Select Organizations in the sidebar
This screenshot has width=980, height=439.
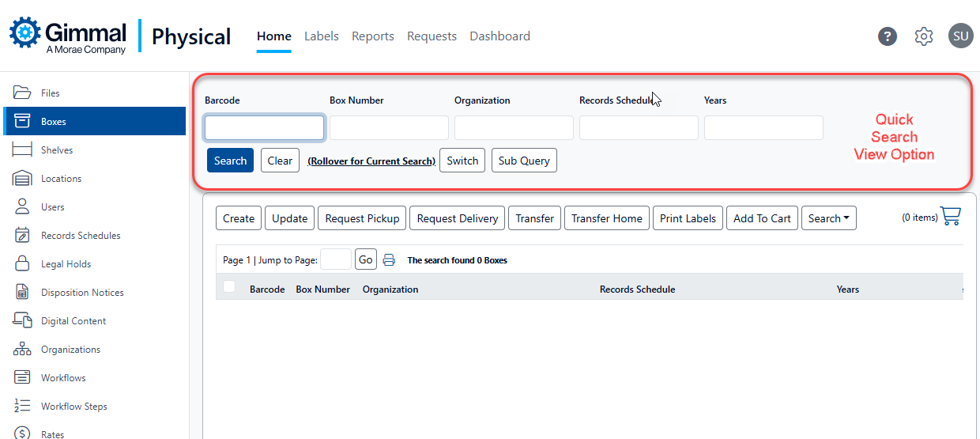tap(70, 350)
